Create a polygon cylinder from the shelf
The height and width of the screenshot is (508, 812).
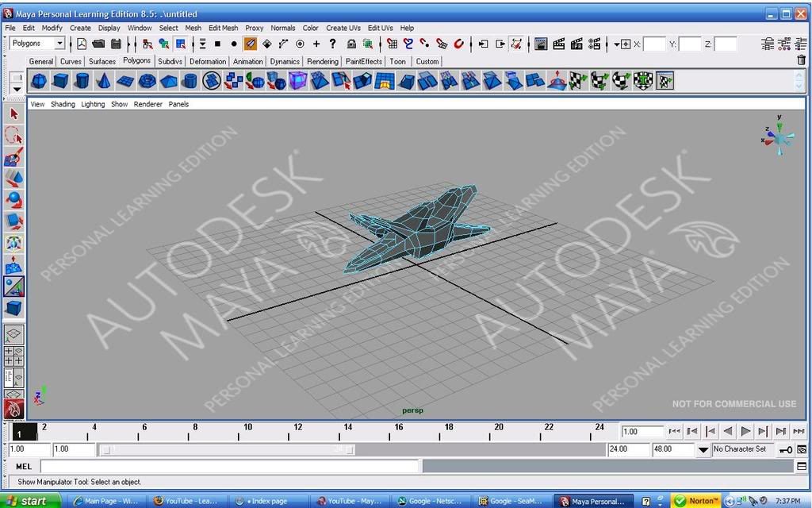[x=82, y=81]
